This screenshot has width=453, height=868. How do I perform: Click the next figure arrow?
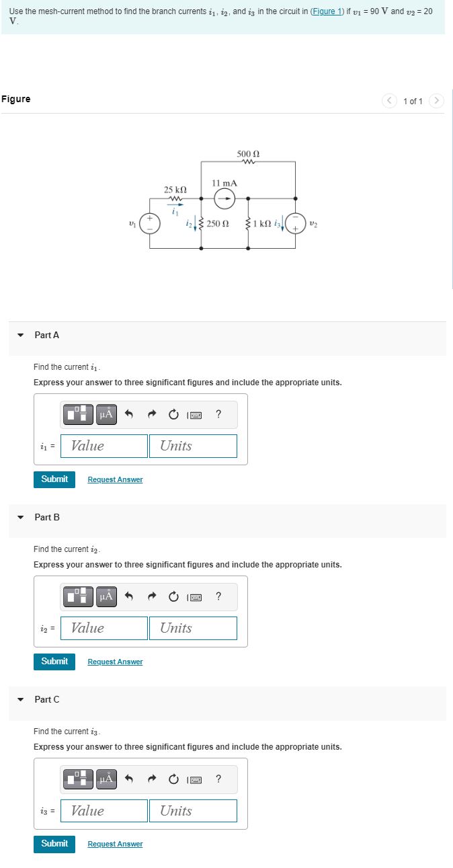pos(436,101)
